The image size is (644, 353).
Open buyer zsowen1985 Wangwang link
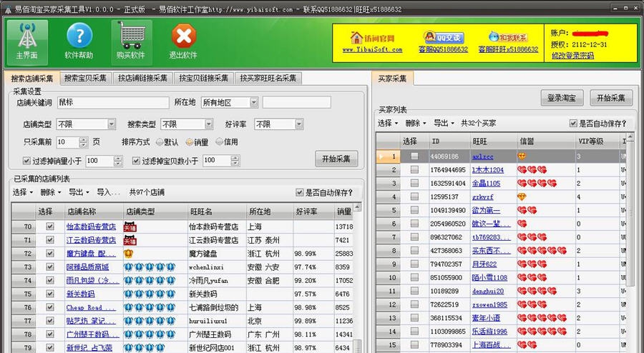click(489, 304)
